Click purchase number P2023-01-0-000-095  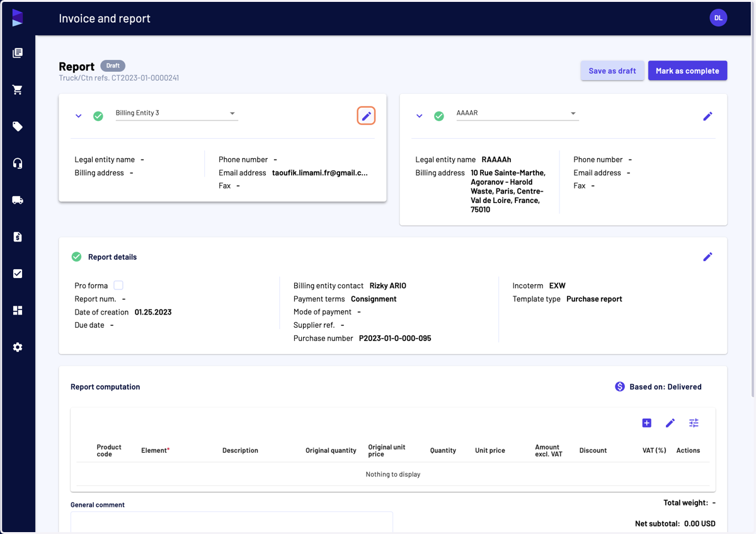[x=395, y=339]
